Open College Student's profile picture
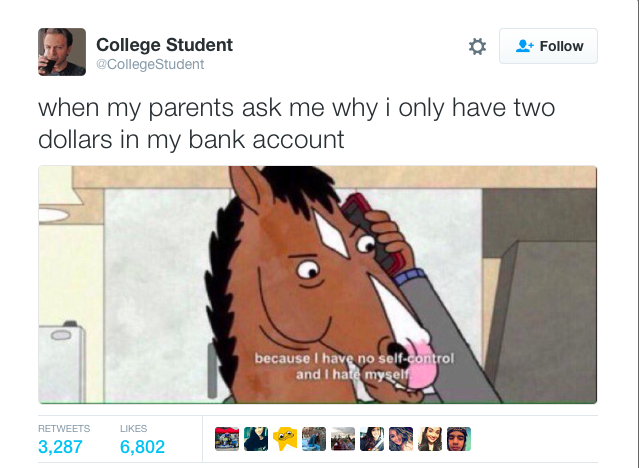This screenshot has height=468, width=639. [x=62, y=52]
